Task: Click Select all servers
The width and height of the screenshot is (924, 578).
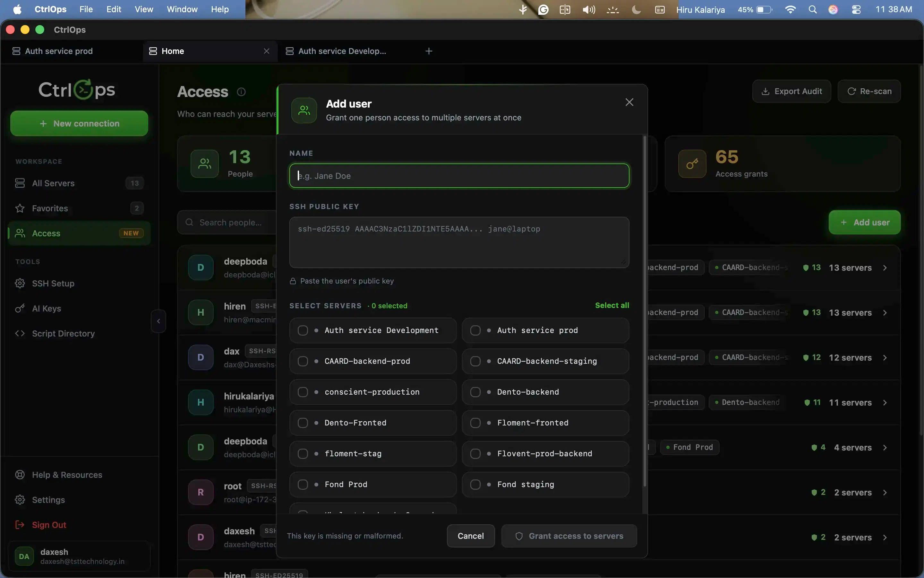Action: coord(612,305)
